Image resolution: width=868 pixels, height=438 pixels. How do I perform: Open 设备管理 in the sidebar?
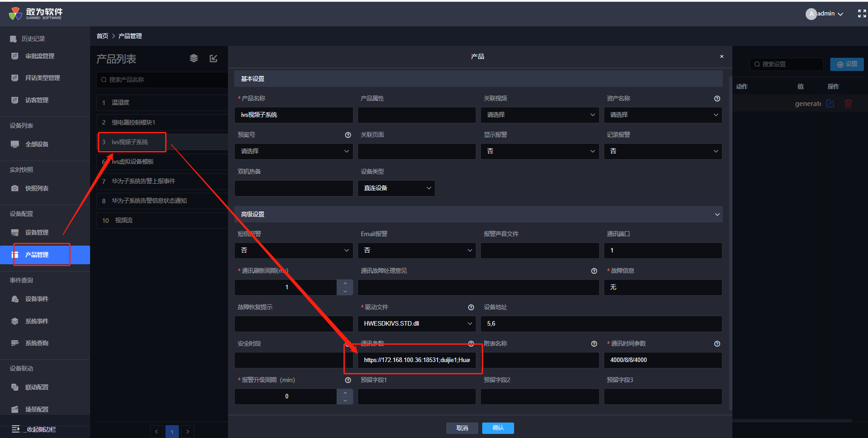tap(37, 232)
